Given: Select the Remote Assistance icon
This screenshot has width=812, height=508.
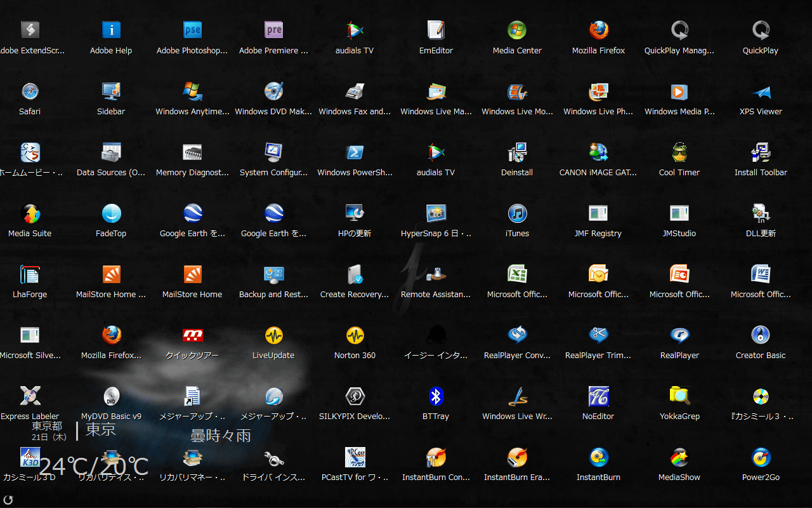Looking at the screenshot, I should tap(436, 274).
